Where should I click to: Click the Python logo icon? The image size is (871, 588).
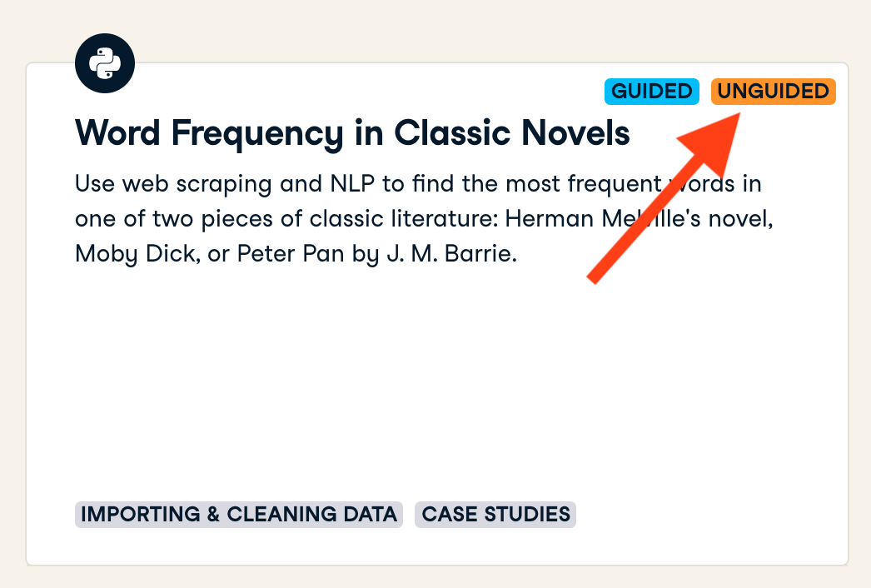coord(105,62)
